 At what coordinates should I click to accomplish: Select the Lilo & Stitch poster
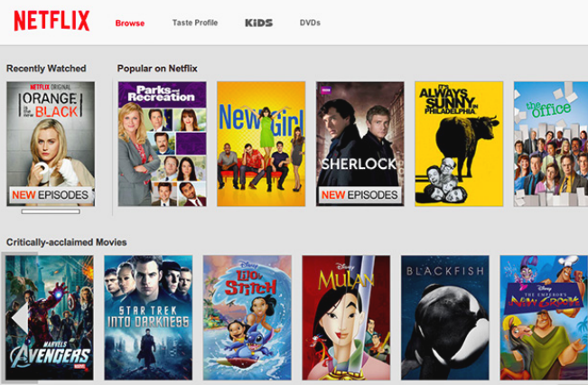click(x=247, y=318)
